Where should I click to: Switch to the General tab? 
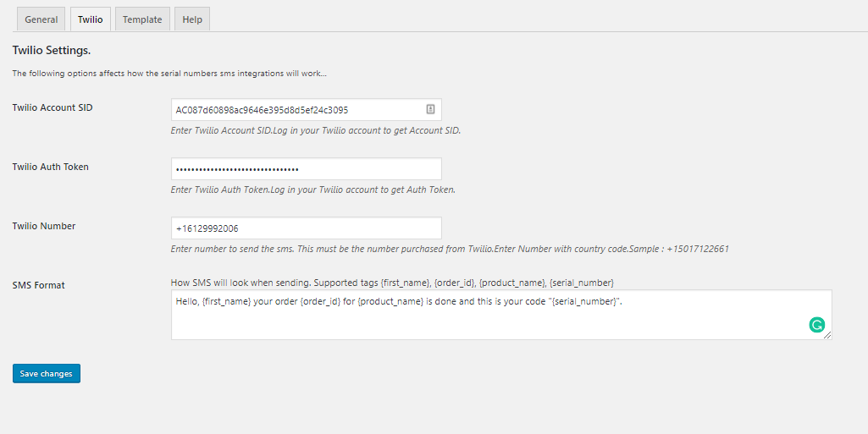[x=41, y=19]
